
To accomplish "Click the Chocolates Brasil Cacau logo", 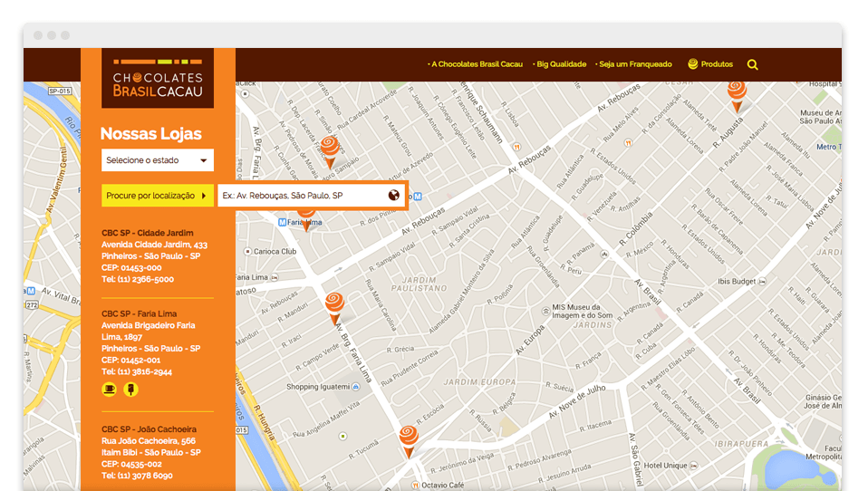I will (x=158, y=78).
